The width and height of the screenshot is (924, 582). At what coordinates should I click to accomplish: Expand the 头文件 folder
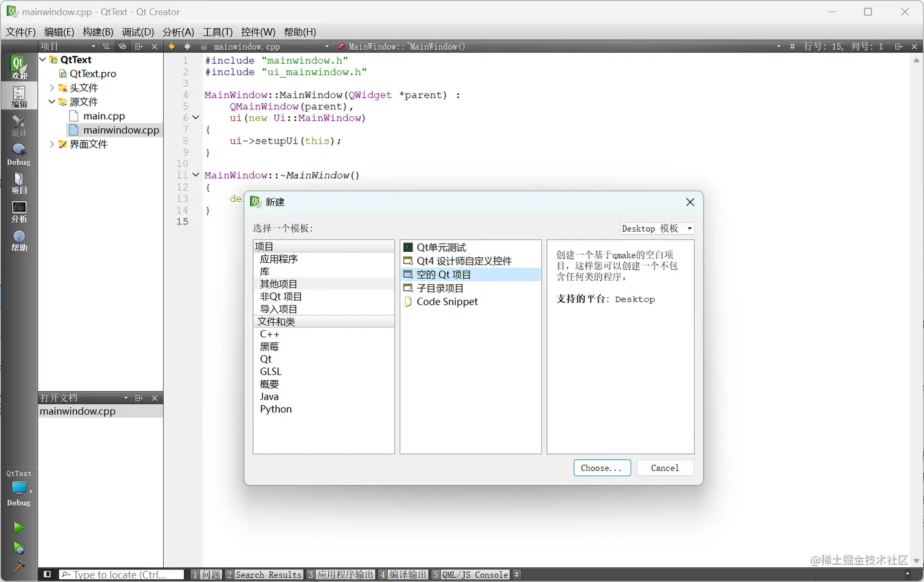pos(52,87)
